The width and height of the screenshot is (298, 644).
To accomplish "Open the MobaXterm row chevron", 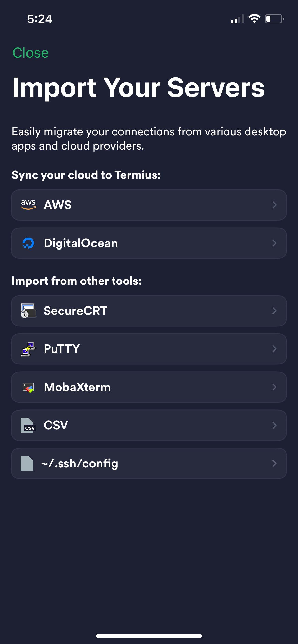I will [275, 387].
